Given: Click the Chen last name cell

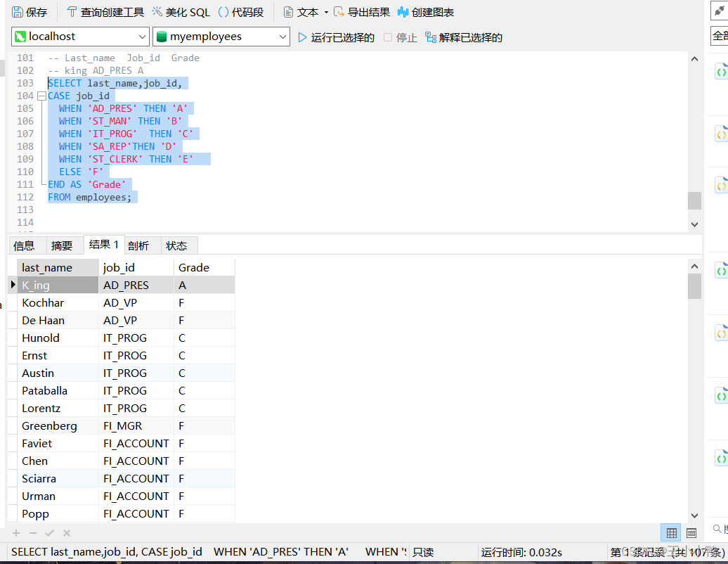Looking at the screenshot, I should [58, 461].
